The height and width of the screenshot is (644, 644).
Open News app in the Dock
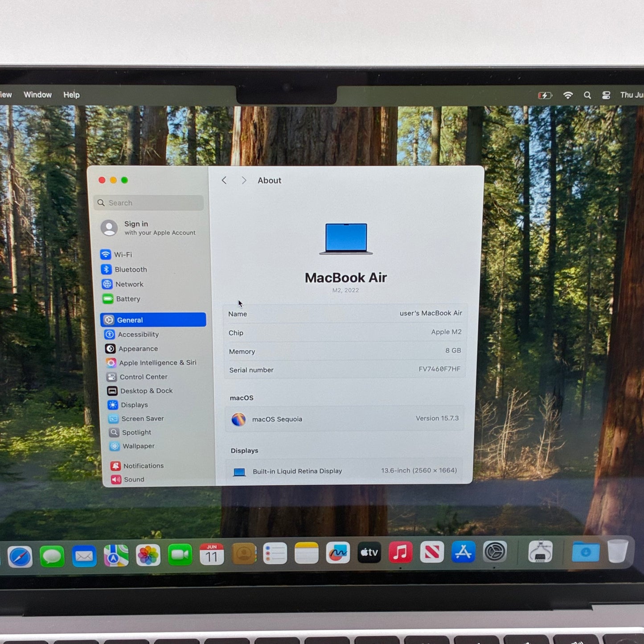[x=432, y=552]
